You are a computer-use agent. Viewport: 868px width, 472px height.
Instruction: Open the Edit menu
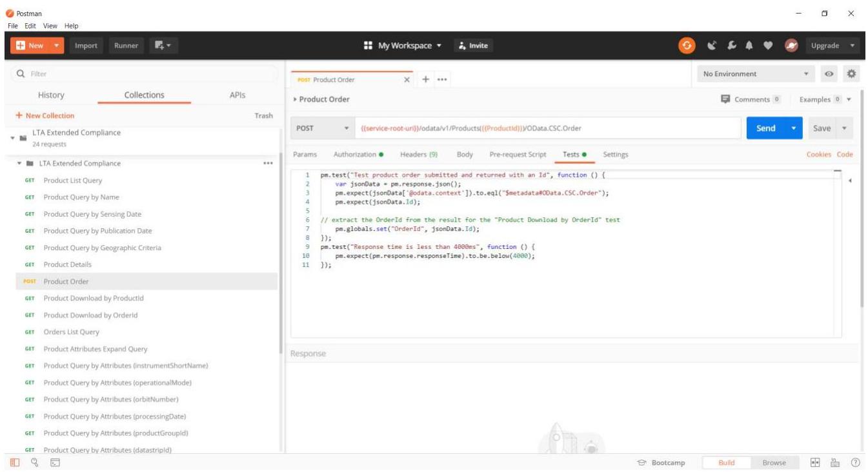[x=30, y=26]
